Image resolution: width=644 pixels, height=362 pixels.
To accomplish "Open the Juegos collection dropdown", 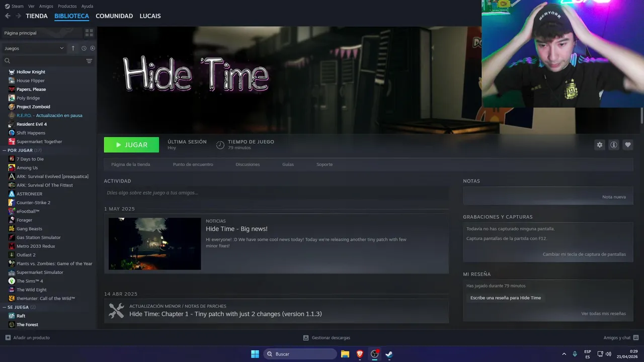I will point(34,48).
